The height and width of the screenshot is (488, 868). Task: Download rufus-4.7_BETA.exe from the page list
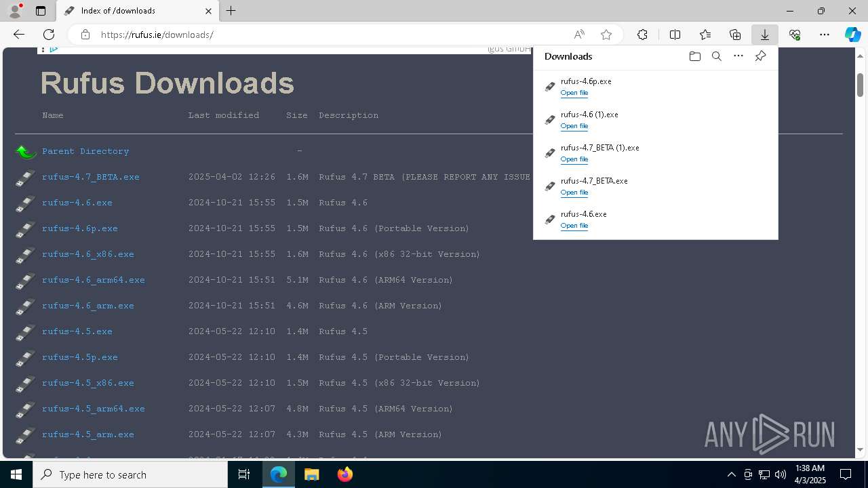point(91,177)
